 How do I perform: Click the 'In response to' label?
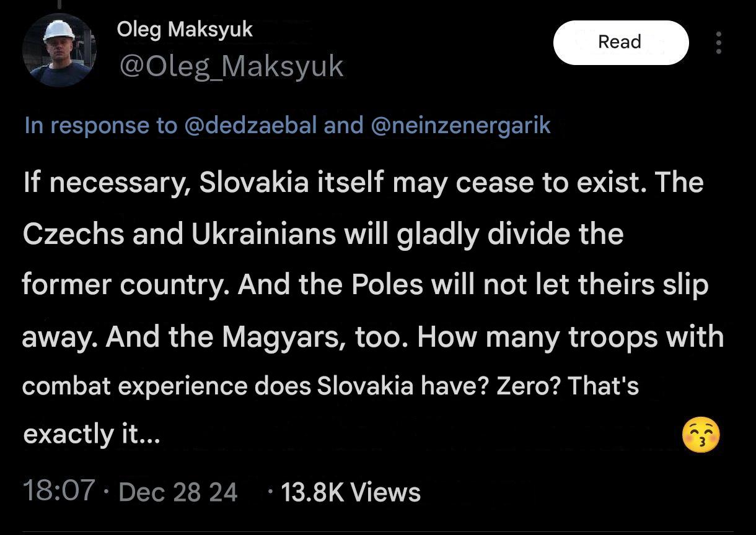[100, 126]
